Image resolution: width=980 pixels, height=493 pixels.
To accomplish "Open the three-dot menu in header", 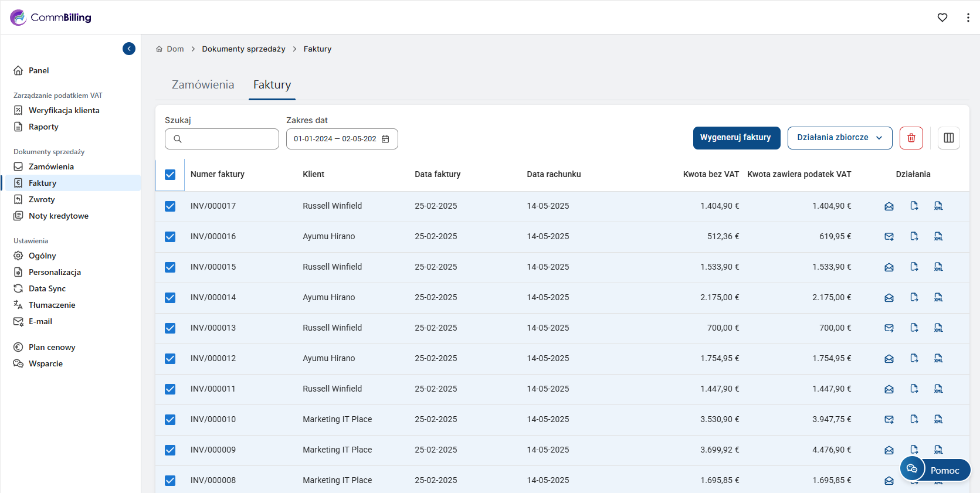I will click(x=967, y=18).
